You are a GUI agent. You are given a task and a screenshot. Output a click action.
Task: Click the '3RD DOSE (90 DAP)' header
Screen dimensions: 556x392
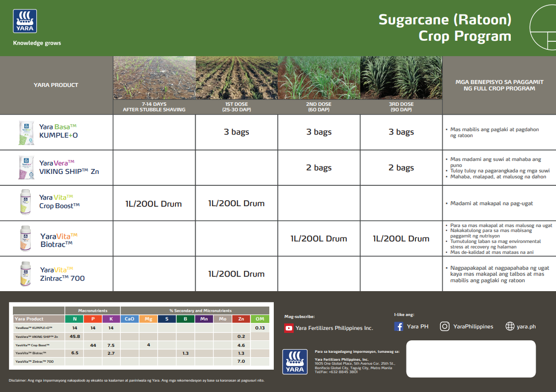401,107
